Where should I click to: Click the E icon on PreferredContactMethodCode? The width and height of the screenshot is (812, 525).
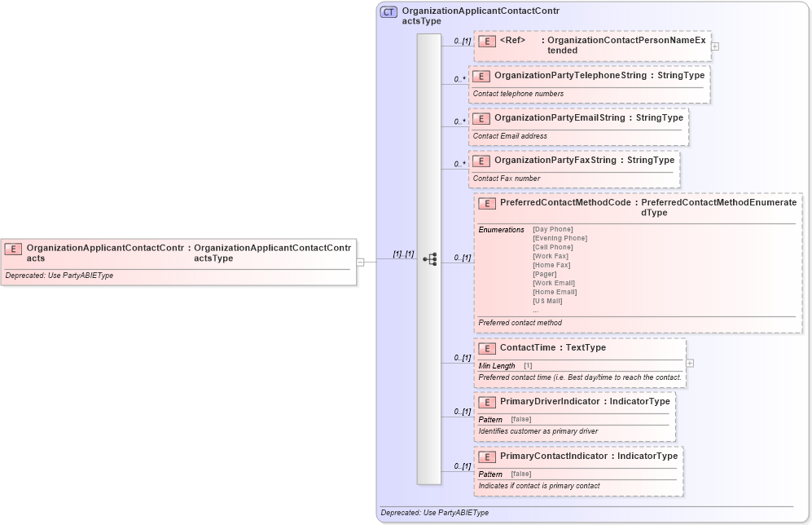(487, 204)
